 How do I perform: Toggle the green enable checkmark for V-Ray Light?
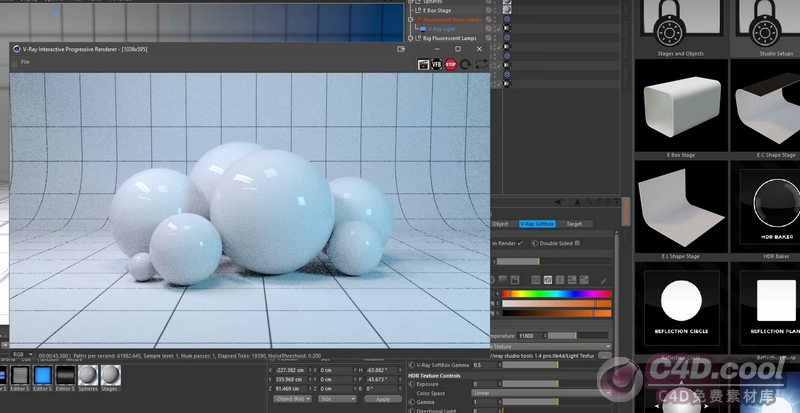point(498,29)
